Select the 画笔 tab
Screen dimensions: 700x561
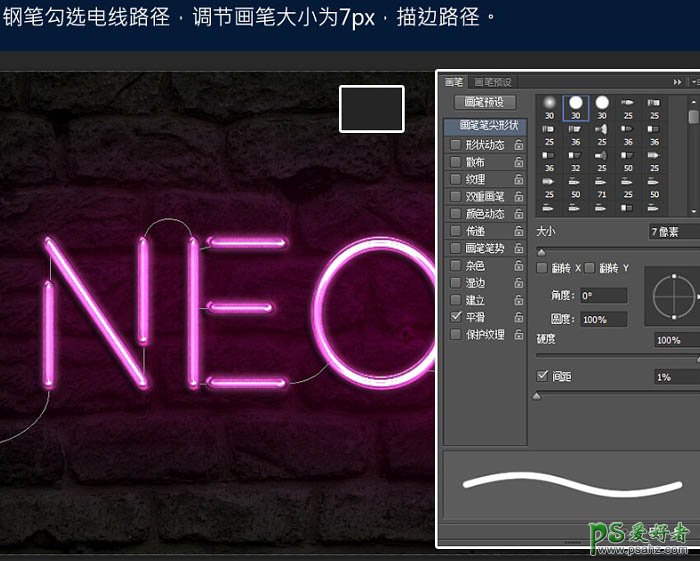pyautogui.click(x=454, y=82)
